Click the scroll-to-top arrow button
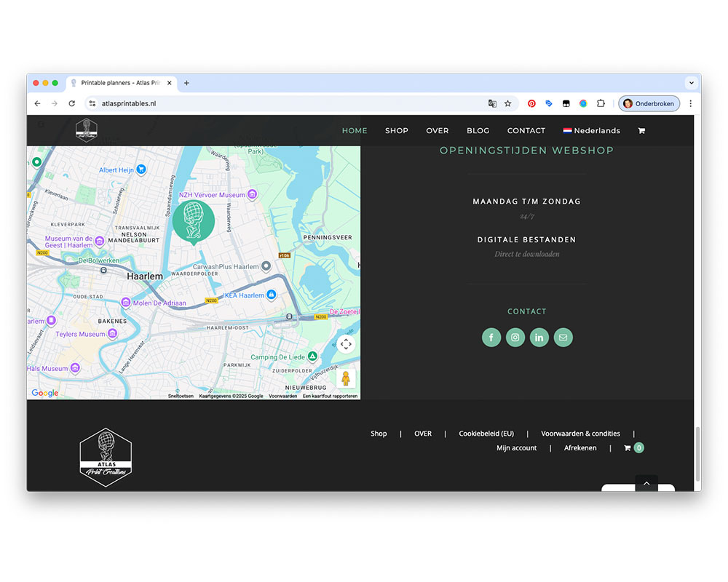Viewport: 728px width, 582px height. (x=646, y=484)
